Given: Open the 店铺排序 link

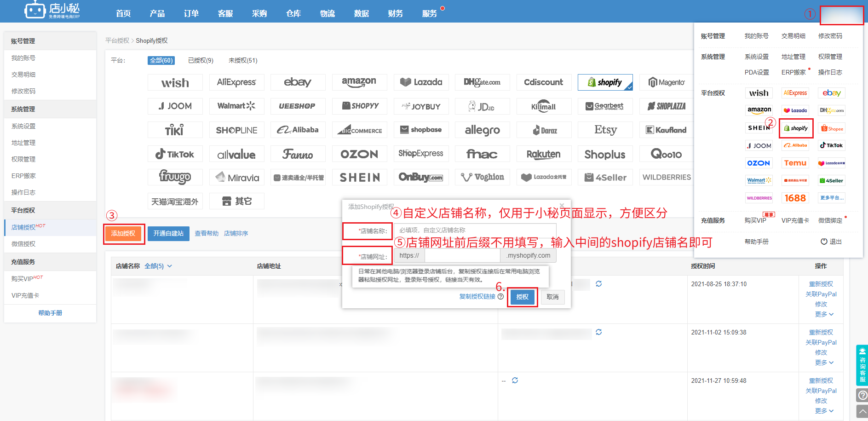Looking at the screenshot, I should [236, 233].
